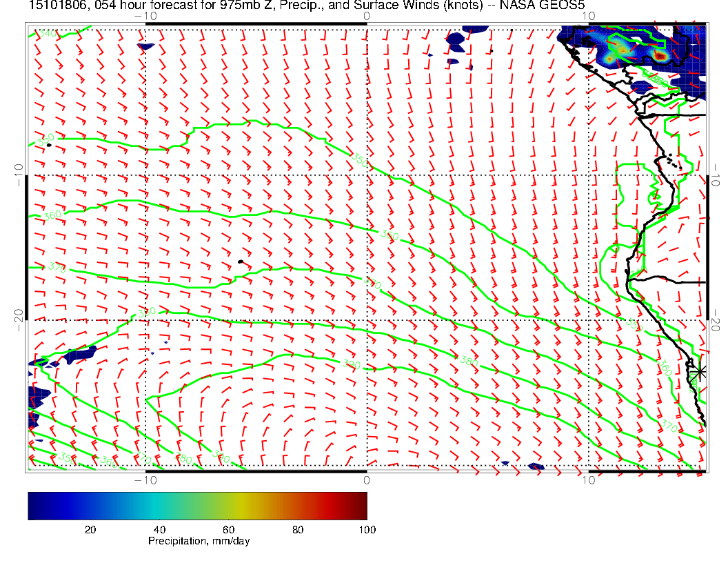Click the -20 latitude label on the left axis
The width and height of the screenshot is (728, 563).
pyautogui.click(x=18, y=319)
